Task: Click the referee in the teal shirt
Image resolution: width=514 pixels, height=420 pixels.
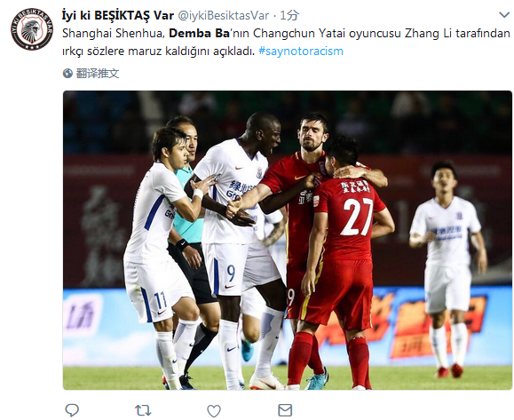Action: point(188,210)
